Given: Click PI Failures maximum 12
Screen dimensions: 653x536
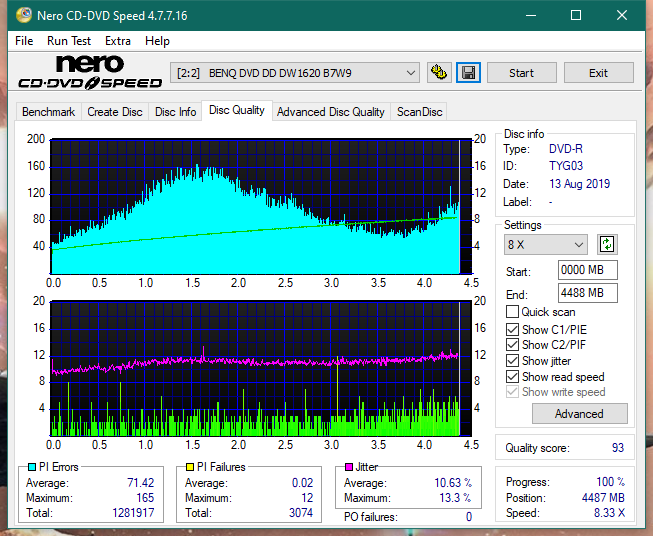Looking at the screenshot, I should pyautogui.click(x=307, y=498).
